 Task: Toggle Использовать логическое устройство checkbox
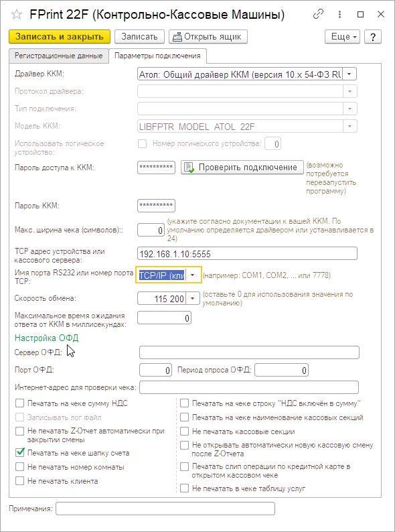point(143,144)
